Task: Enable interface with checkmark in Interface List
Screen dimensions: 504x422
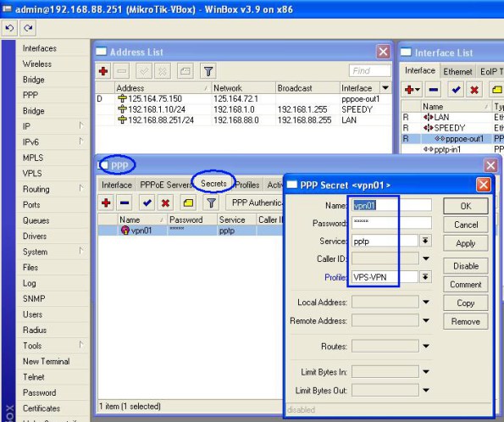Action: pyautogui.click(x=456, y=90)
